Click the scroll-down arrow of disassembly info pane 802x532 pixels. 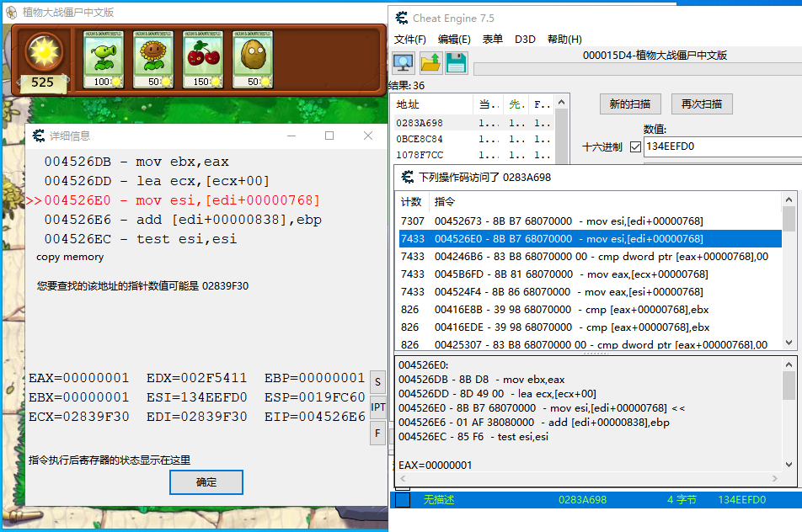point(789,465)
